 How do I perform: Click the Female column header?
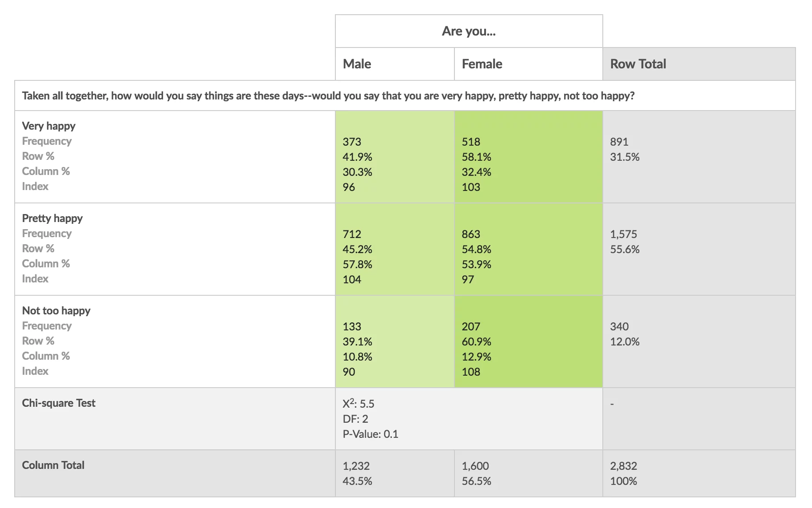[x=482, y=64]
